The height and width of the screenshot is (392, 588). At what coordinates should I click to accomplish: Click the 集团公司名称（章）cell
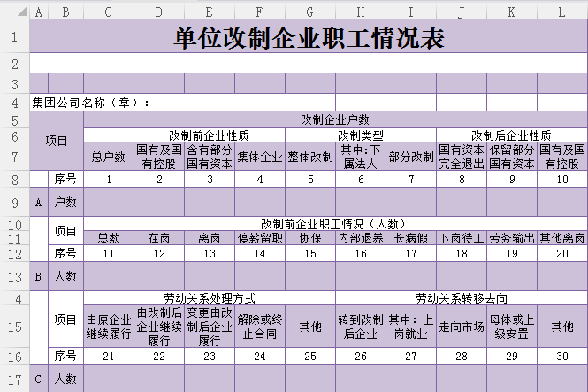pos(90,103)
